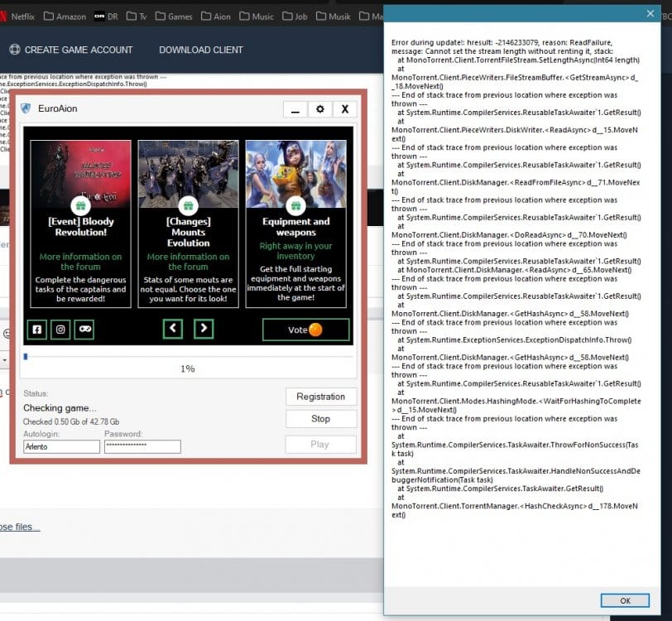Image resolution: width=672 pixels, height=621 pixels.
Task: Click the update progress bar
Action: (x=188, y=356)
